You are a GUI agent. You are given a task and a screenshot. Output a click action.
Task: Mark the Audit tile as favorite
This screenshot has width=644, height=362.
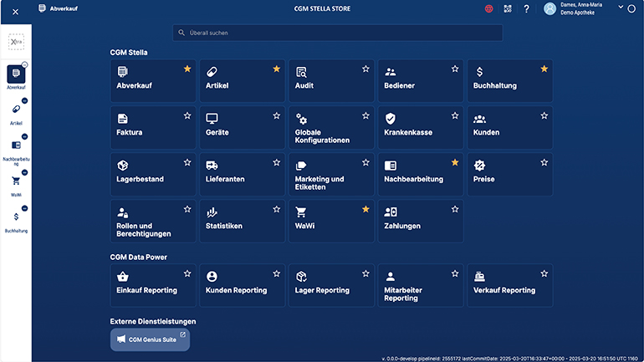click(x=365, y=69)
